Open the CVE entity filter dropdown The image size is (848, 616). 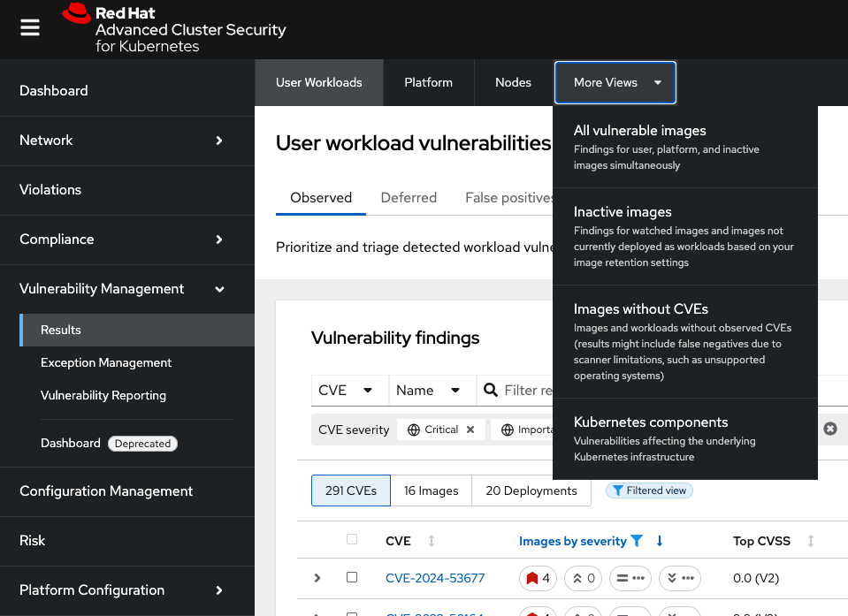coord(350,390)
